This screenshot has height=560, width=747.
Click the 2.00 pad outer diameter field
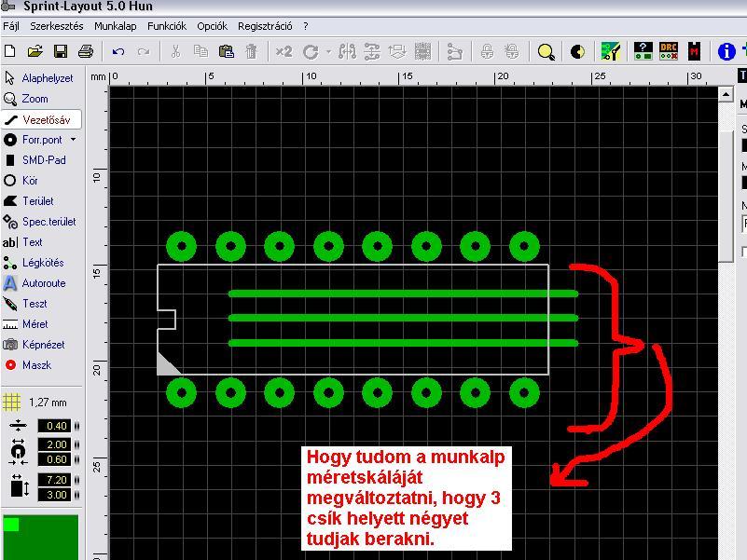tap(54, 444)
